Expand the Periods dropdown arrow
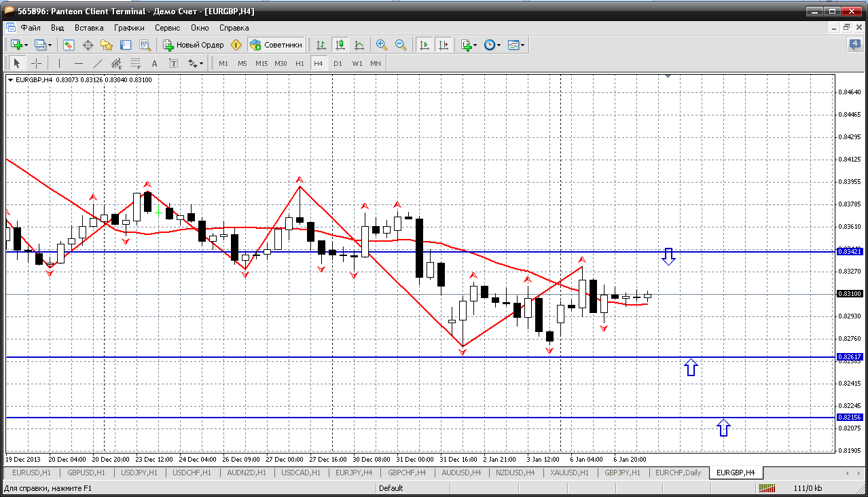The width and height of the screenshot is (868, 497). click(499, 45)
